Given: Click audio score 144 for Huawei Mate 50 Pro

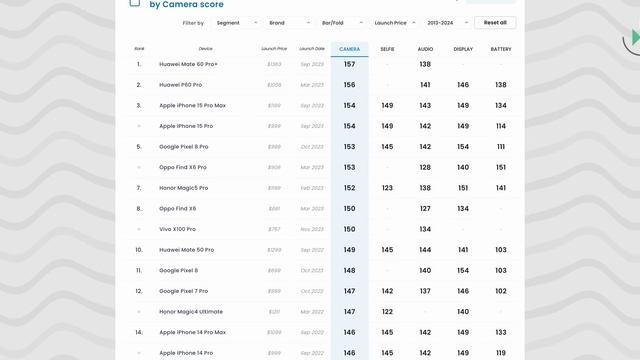Looking at the screenshot, I should [425, 250].
